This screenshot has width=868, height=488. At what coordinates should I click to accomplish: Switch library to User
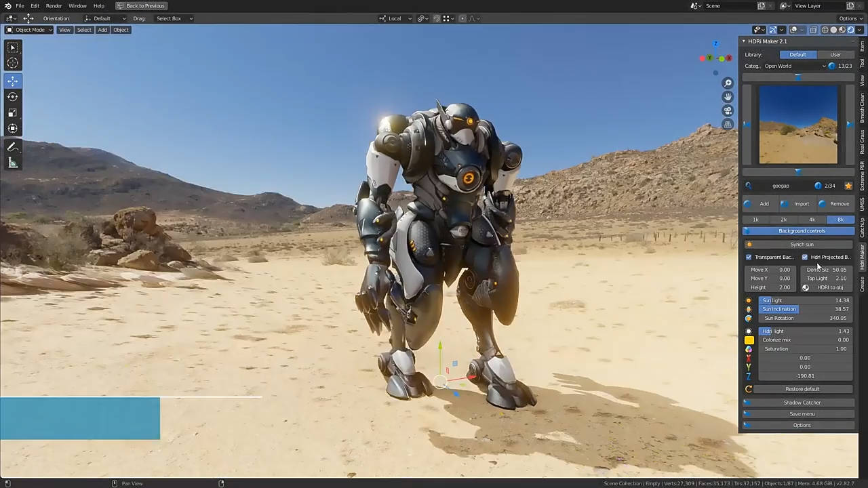pyautogui.click(x=835, y=55)
